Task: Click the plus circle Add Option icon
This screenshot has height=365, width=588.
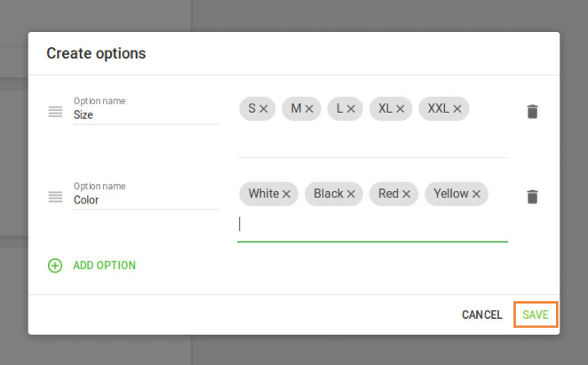Action: pos(55,266)
